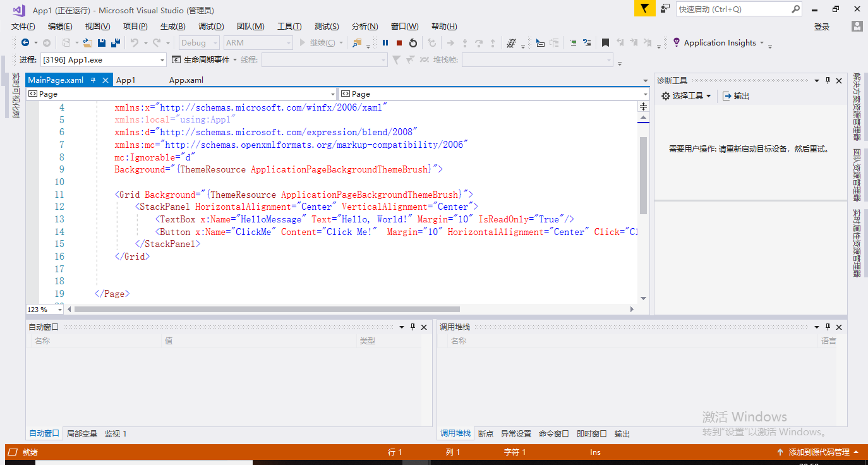Pin the MainPage.xaml tab
This screenshot has width=868, height=465.
tap(93, 80)
